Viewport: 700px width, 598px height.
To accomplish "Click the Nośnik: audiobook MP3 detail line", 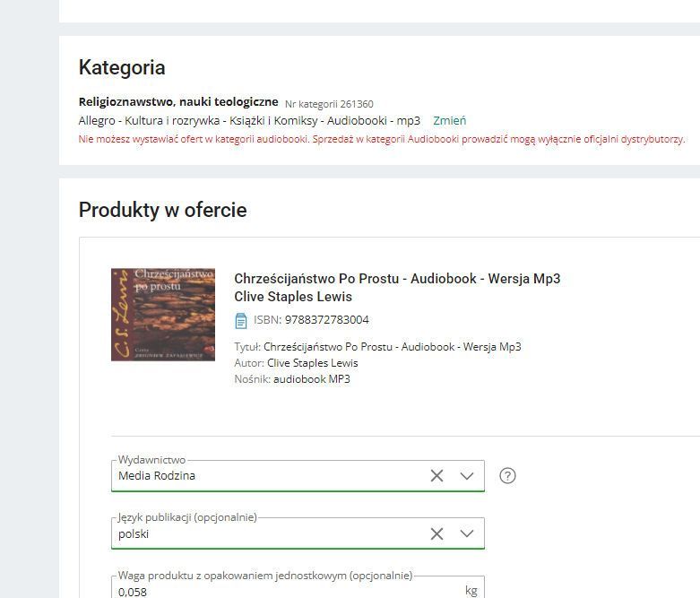I will click(291, 379).
